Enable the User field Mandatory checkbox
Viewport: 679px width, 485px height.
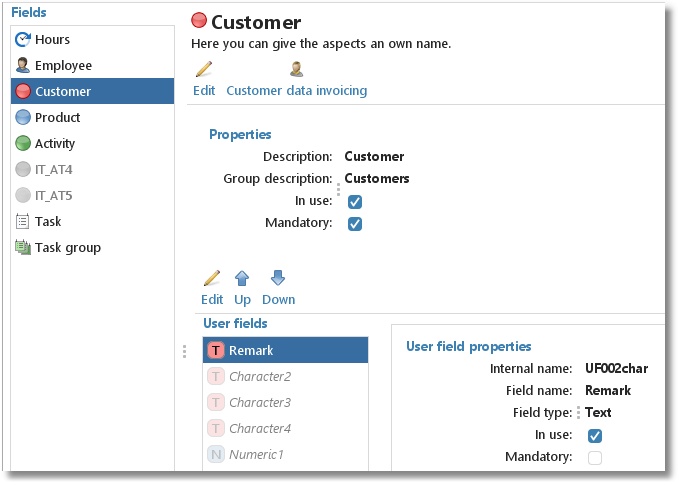pyautogui.click(x=595, y=458)
